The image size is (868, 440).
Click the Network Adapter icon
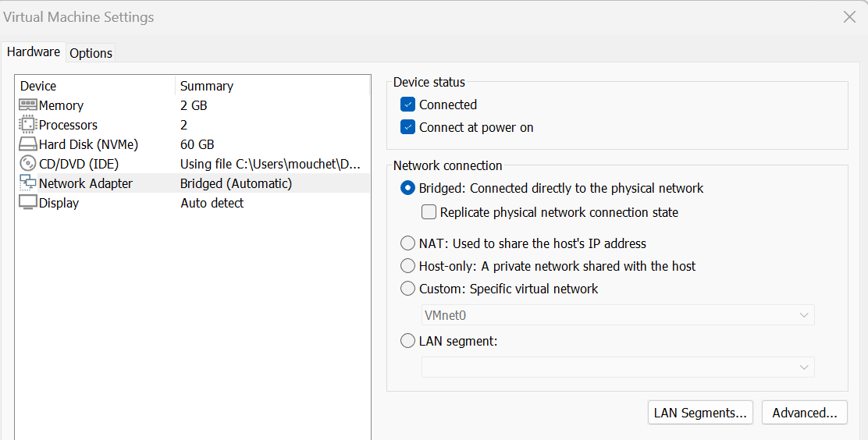[x=28, y=183]
